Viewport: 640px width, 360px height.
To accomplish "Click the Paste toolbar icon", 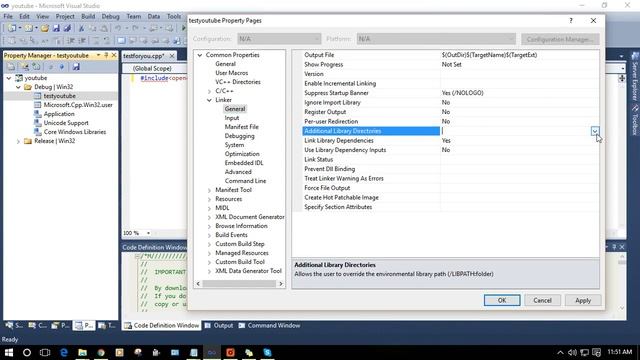I will tap(104, 28).
